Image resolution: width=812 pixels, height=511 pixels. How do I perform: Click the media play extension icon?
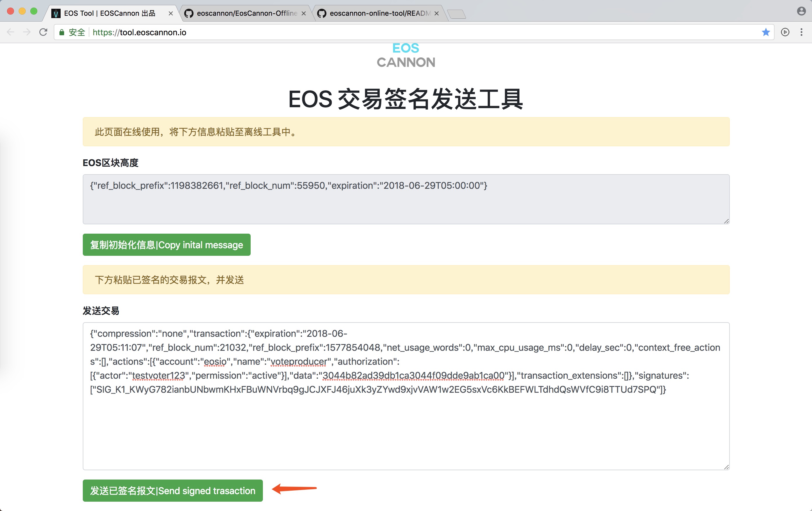click(785, 32)
